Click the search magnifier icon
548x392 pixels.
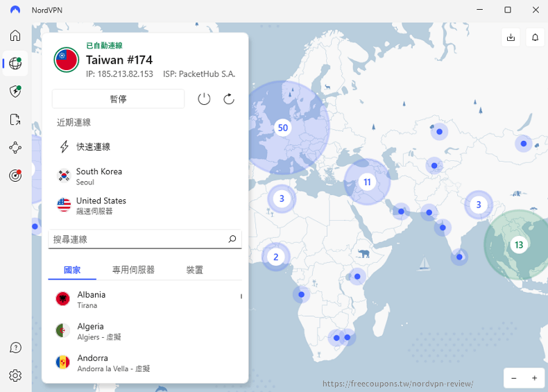[x=232, y=239]
